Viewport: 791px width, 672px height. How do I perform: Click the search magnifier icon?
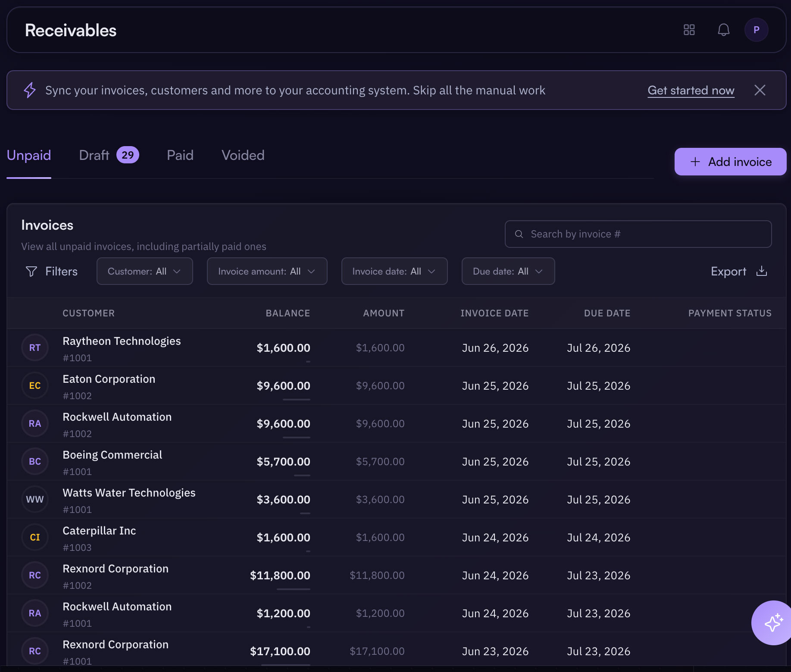tap(519, 234)
